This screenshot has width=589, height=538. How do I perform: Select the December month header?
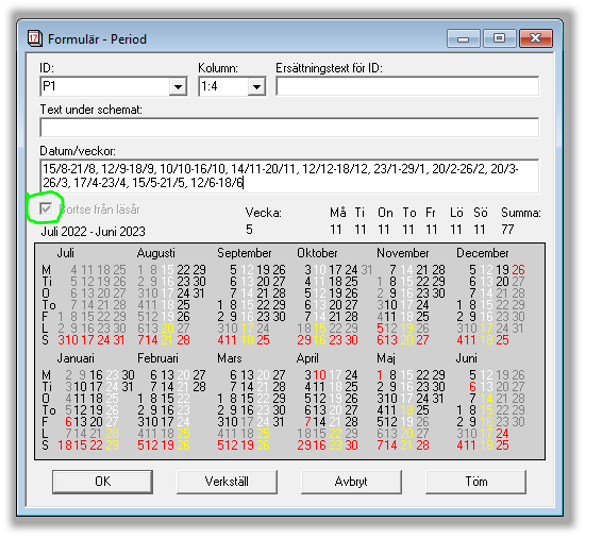pyautogui.click(x=482, y=253)
